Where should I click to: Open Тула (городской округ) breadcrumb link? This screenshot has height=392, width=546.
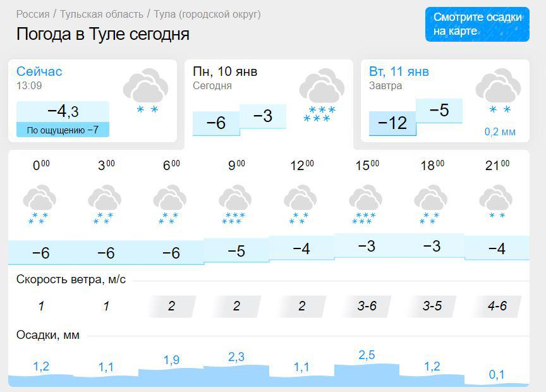coord(207,15)
